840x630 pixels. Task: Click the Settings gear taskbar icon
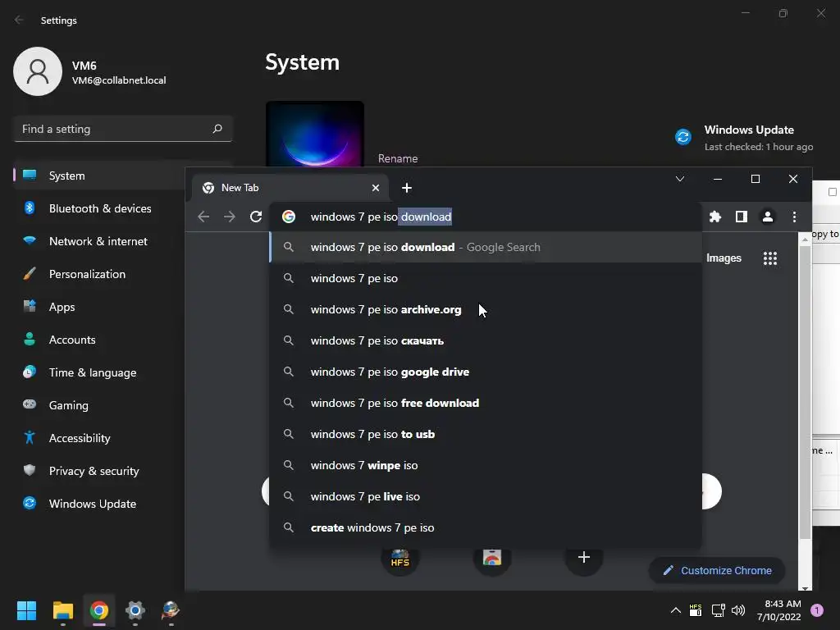135,610
